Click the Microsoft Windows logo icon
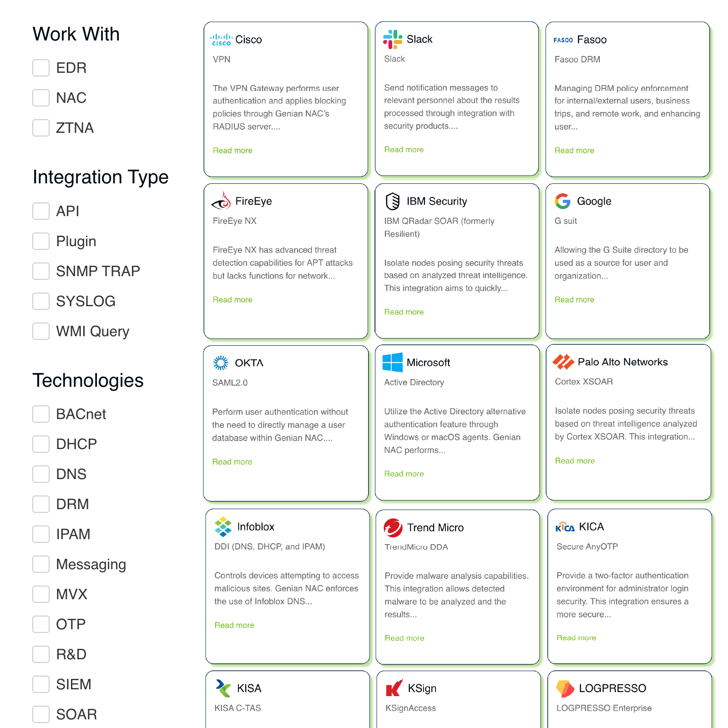This screenshot has width=728, height=728. 393,362
